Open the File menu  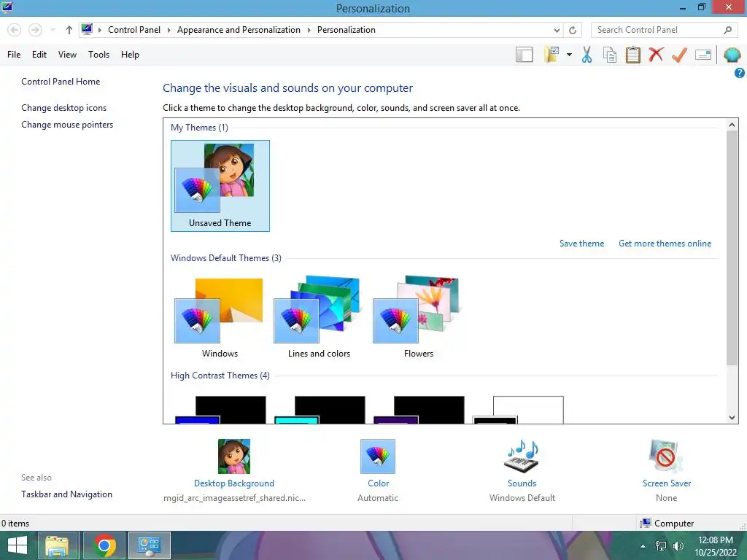(x=14, y=55)
